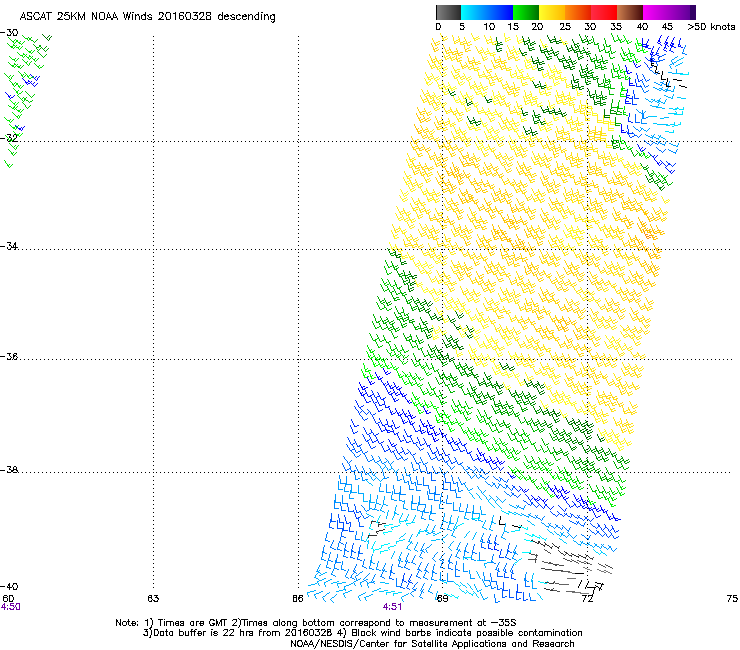Click the gray 0-5 knots color swatch
740x650 pixels.
448,12
